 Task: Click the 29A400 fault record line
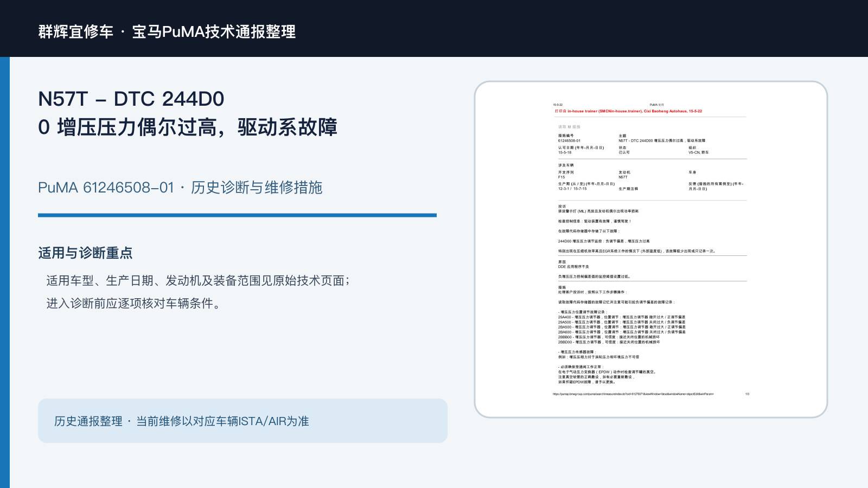622,317
